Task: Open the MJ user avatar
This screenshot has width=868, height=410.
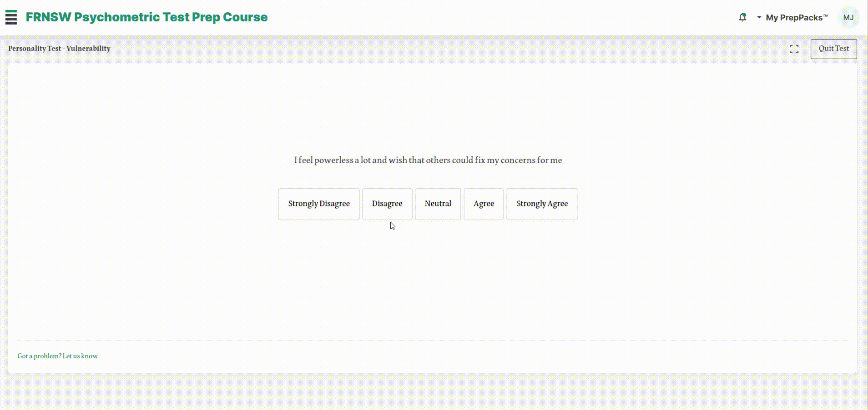Action: pos(848,17)
